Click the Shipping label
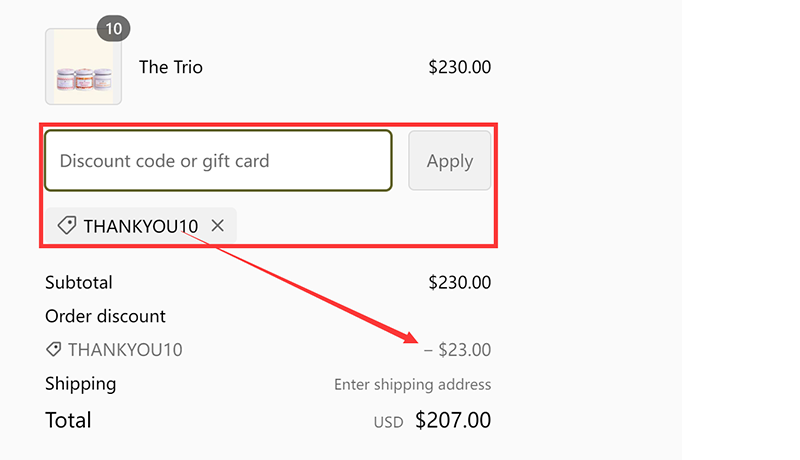The image size is (800, 460). pos(80,384)
